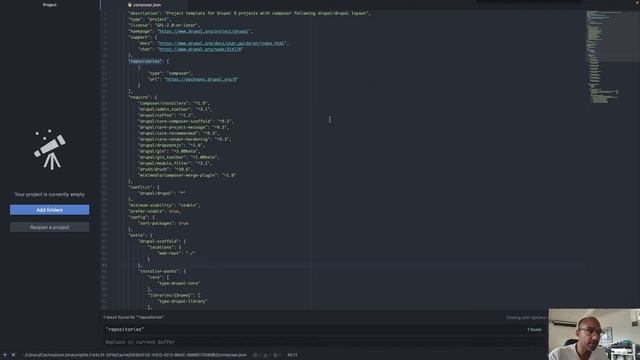Switch to the composer.json tab

tap(144, 5)
